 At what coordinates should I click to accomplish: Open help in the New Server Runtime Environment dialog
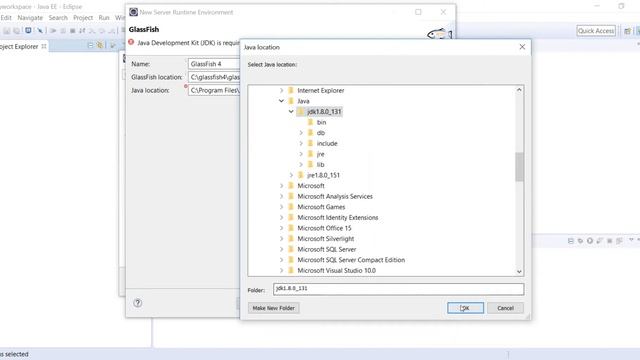point(138,303)
